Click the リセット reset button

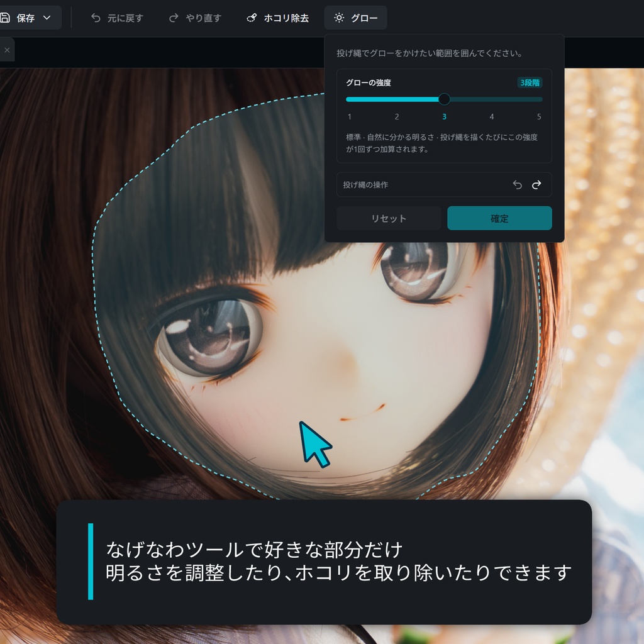[x=389, y=218]
